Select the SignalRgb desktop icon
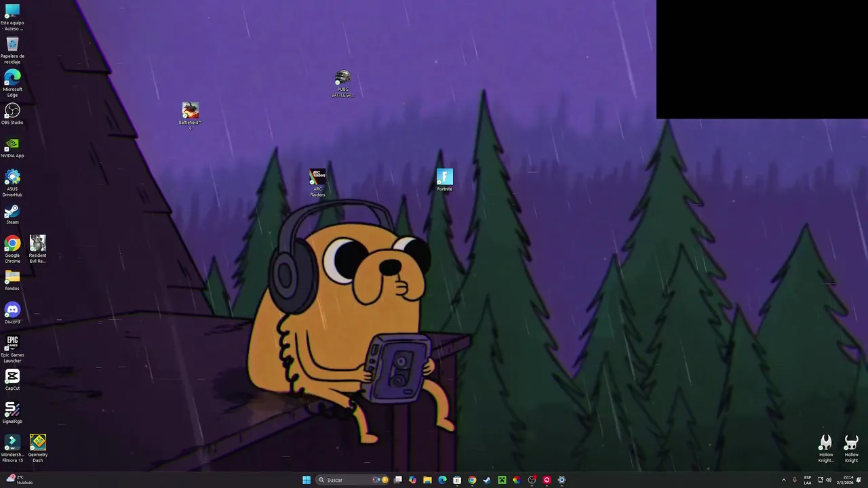868x488 pixels. 12,413
